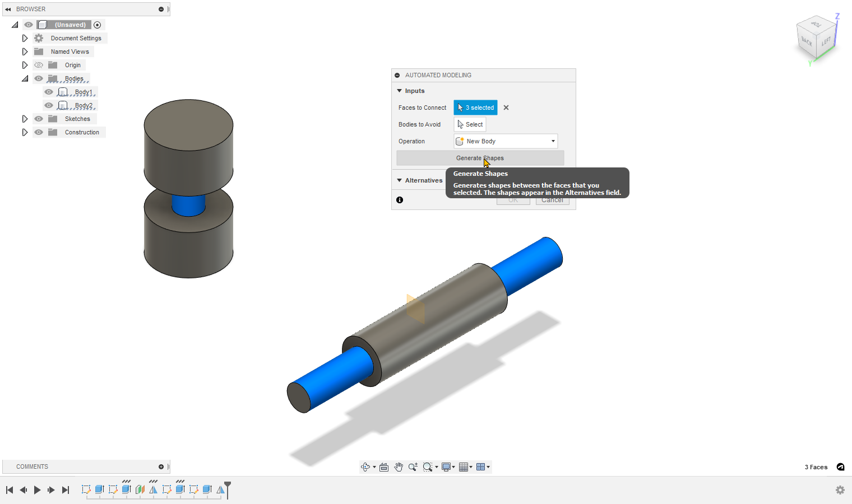
Task: Select the Zoom magnifier tool
Action: coord(413,467)
